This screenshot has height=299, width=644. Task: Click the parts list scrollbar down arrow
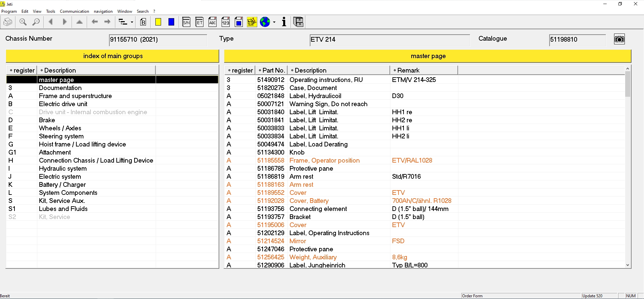point(628,265)
